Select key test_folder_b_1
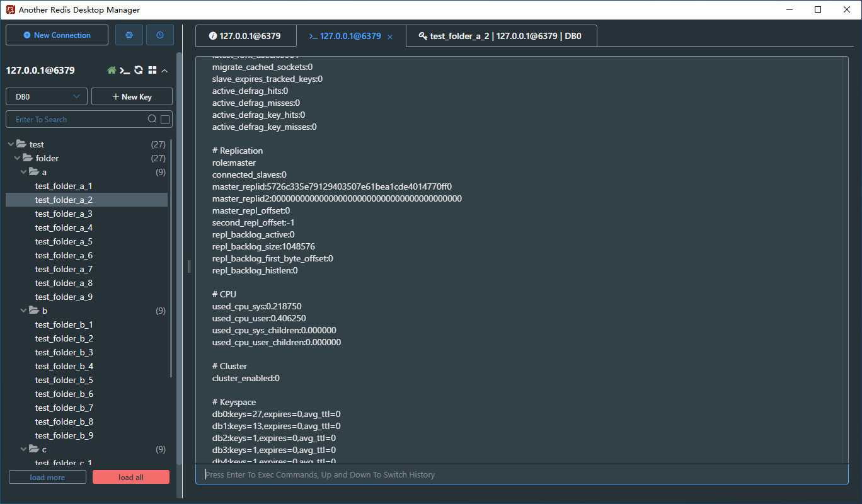 click(x=86, y=324)
